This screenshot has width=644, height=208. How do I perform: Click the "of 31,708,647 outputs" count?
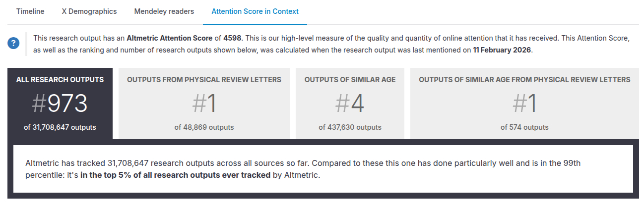tap(60, 127)
